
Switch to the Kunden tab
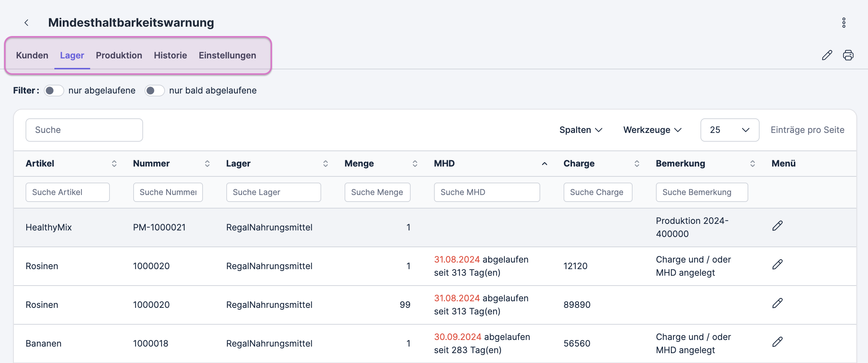(x=32, y=56)
